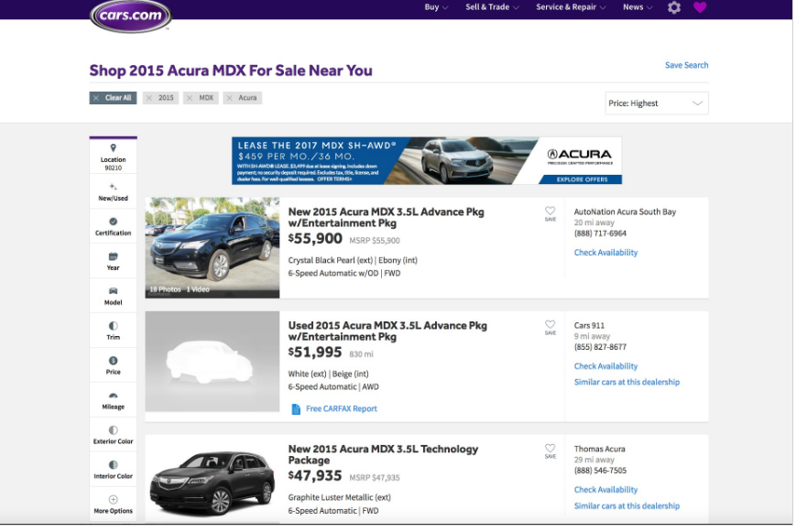Click AutoNation phone number (888) 717-6964
This screenshot has height=532, width=796.
click(600, 233)
